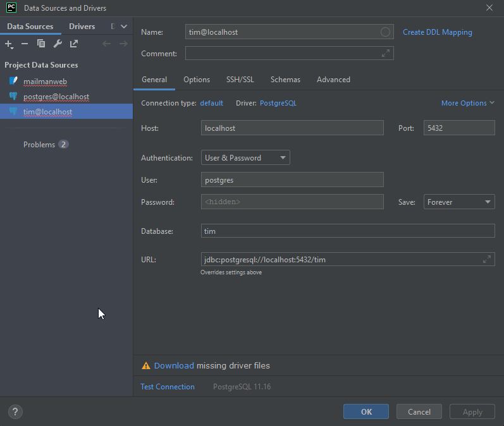
Task: Click the Project Data Sources heading
Action: coord(41,65)
